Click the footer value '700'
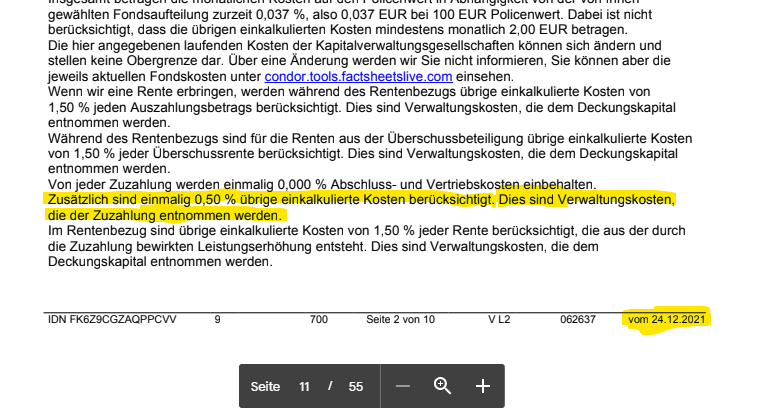This screenshot has width=759, height=415. point(319,320)
